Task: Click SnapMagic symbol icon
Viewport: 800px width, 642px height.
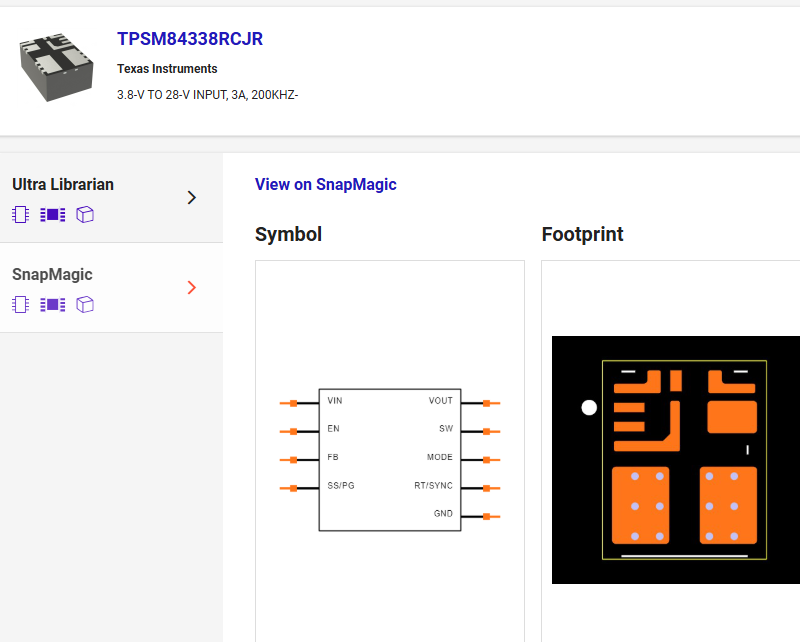Action: 20,305
